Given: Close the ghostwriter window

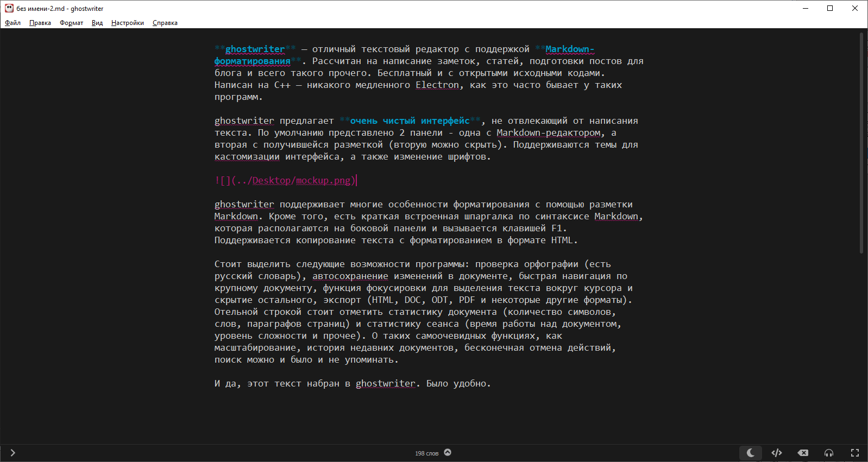Looking at the screenshot, I should coord(855,8).
